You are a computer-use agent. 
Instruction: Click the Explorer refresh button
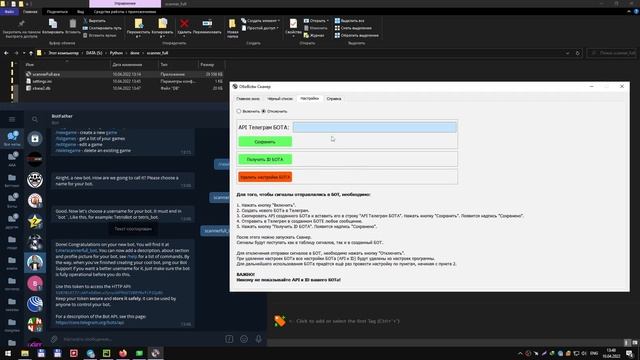(x=578, y=53)
